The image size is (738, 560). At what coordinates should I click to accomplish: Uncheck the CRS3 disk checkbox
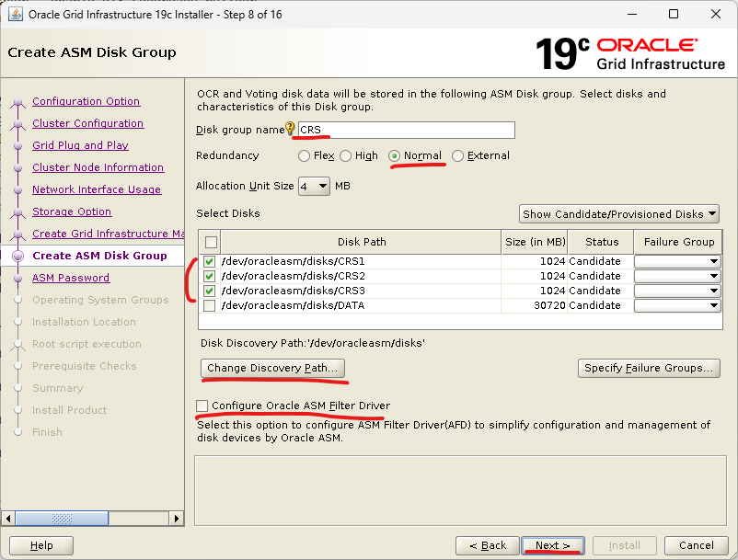click(210, 291)
